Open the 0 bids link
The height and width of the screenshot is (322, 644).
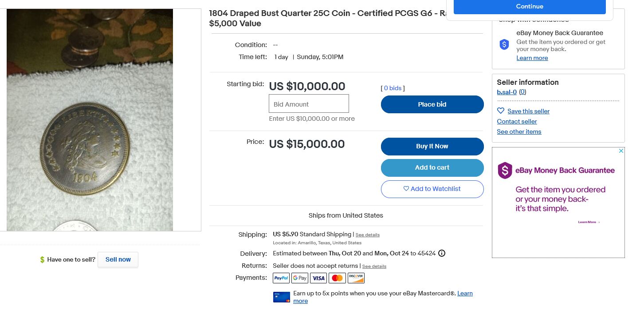pos(393,88)
